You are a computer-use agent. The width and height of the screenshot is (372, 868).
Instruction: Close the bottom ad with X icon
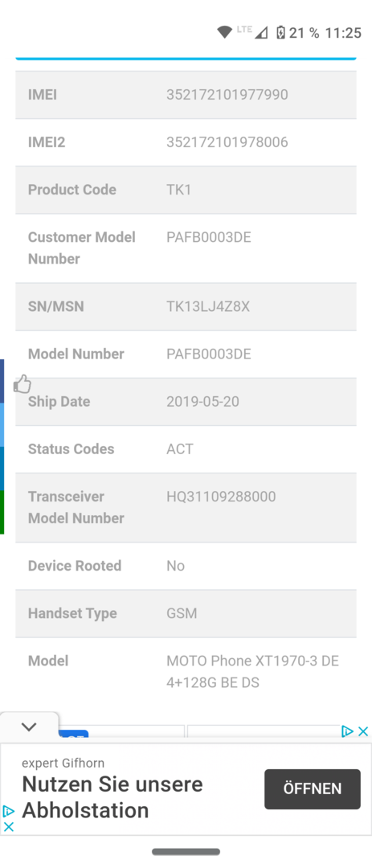pos(9,827)
